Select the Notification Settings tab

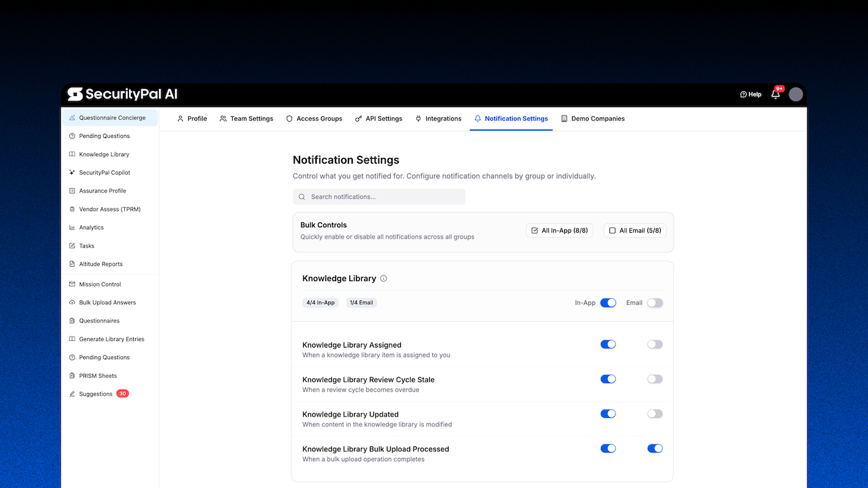[x=511, y=118]
